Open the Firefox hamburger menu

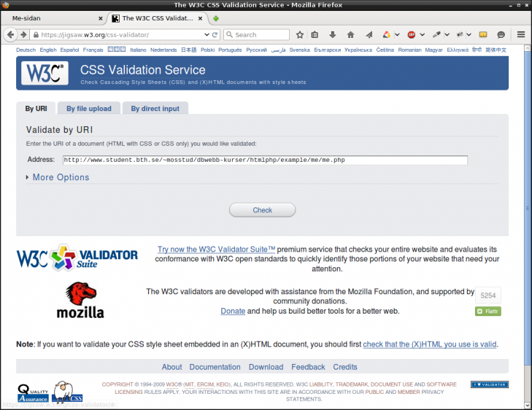pos(521,34)
